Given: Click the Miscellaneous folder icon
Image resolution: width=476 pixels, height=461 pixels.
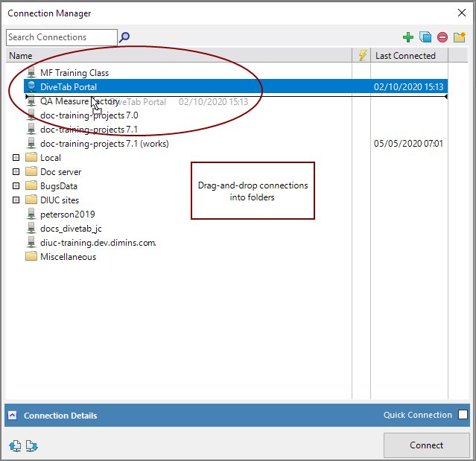Looking at the screenshot, I should click(x=31, y=256).
